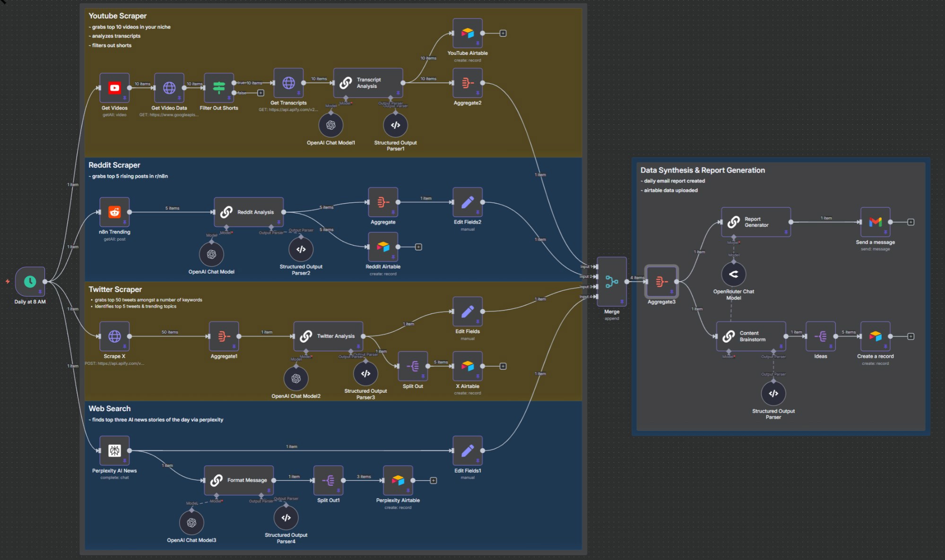Open the Structured Output Parser1 code node

[395, 125]
